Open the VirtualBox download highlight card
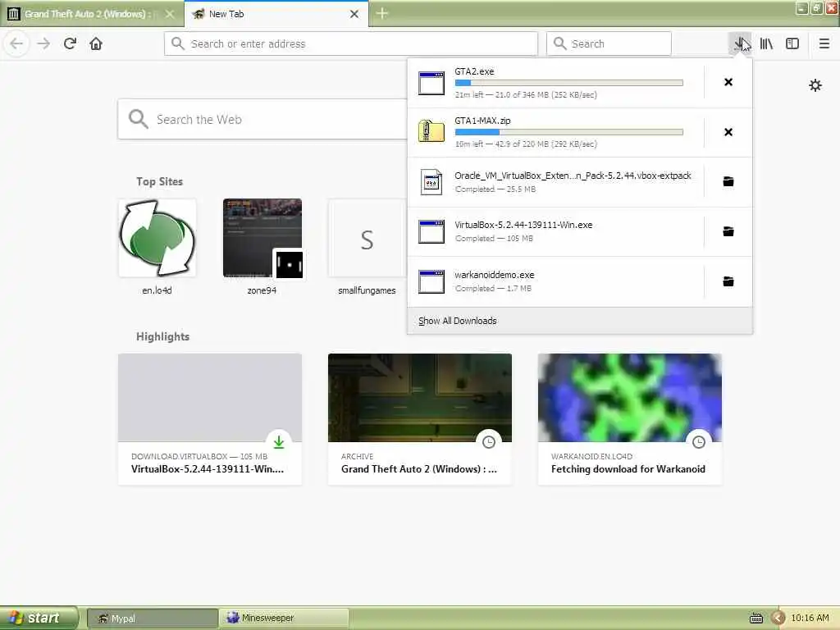Viewport: 840px width, 630px height. pos(210,419)
